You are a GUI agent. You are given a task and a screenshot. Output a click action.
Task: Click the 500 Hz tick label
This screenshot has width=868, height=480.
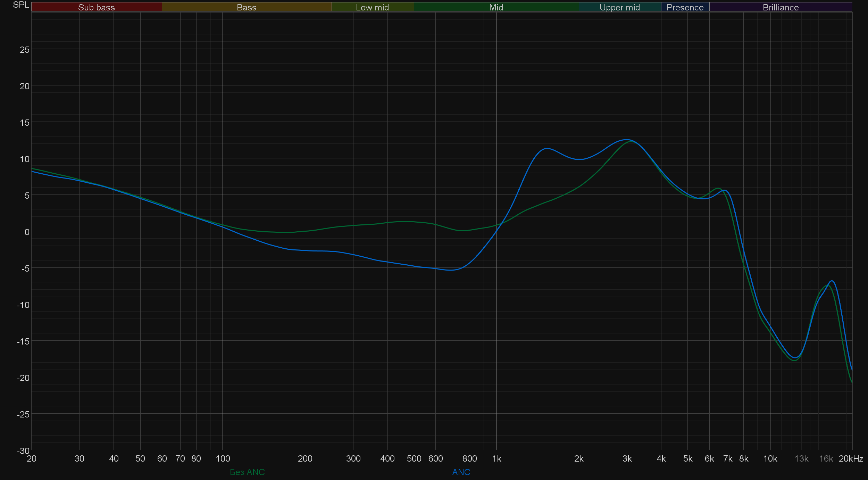[414, 459]
